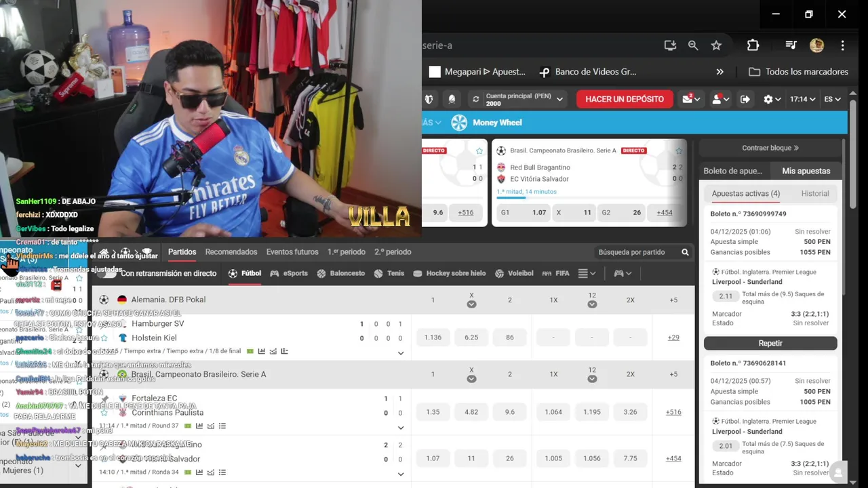868x488 pixels.
Task: Click the Money Wheel icon
Action: pos(459,123)
